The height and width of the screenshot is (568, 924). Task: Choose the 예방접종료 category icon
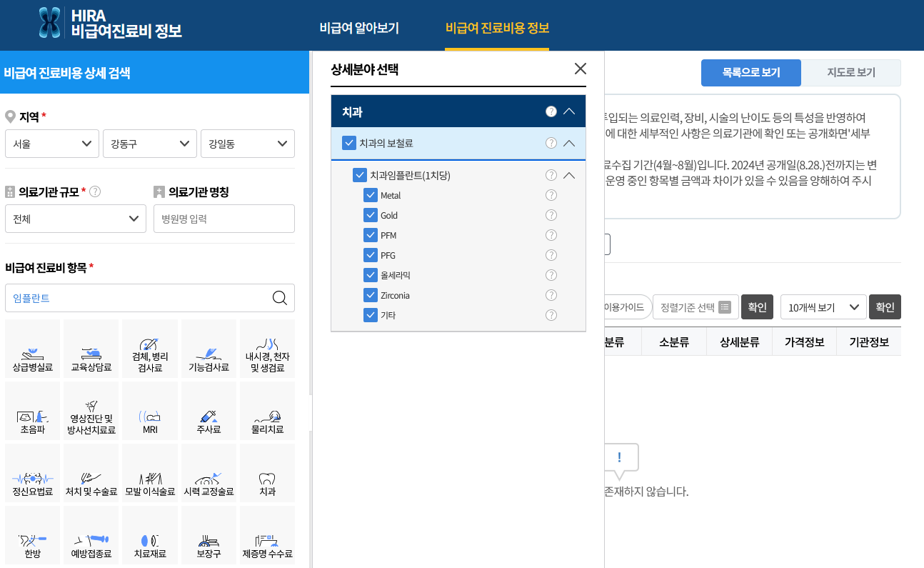point(91,535)
